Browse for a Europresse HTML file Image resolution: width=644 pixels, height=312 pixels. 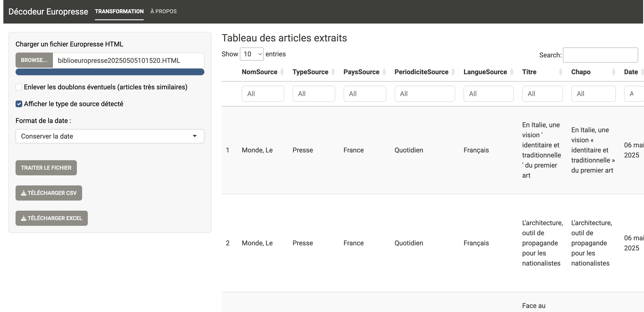(x=34, y=60)
